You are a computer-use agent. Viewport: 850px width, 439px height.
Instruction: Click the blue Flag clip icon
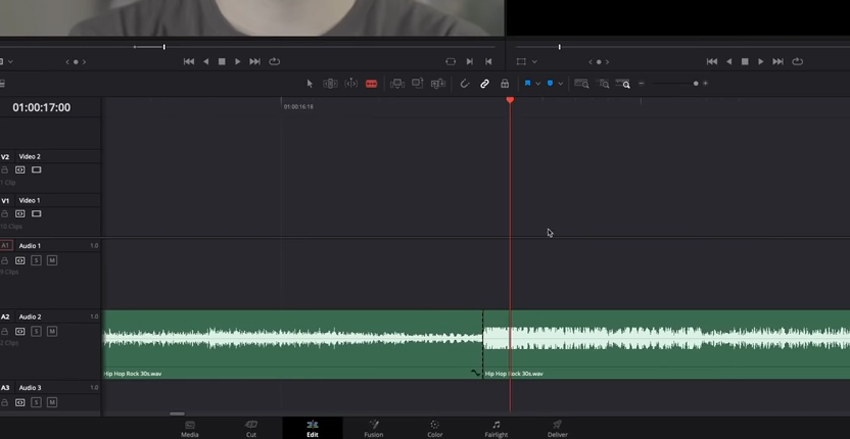(527, 84)
